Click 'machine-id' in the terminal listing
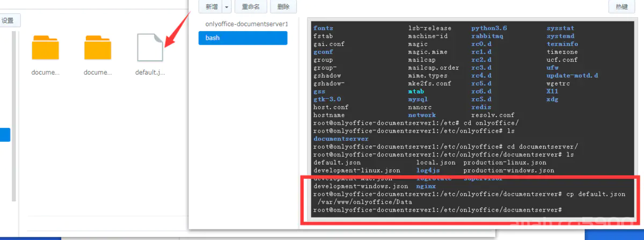This screenshot has height=240, width=644. click(x=428, y=36)
